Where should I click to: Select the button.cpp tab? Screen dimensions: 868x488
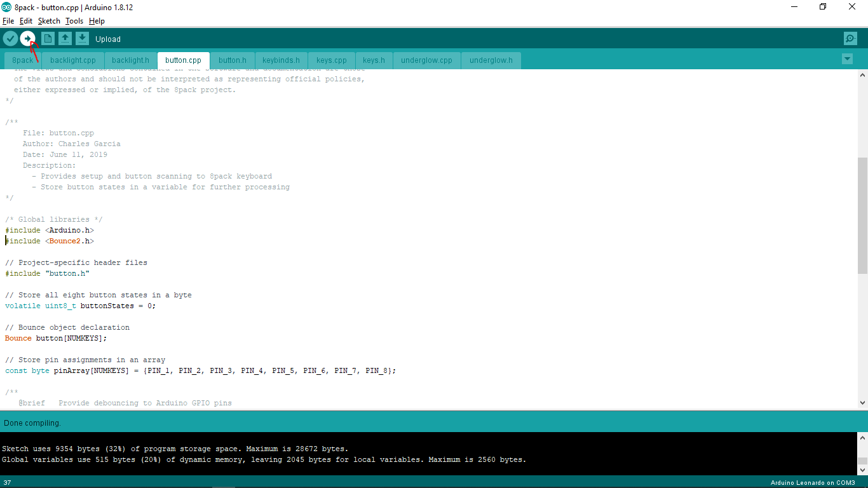[183, 60]
